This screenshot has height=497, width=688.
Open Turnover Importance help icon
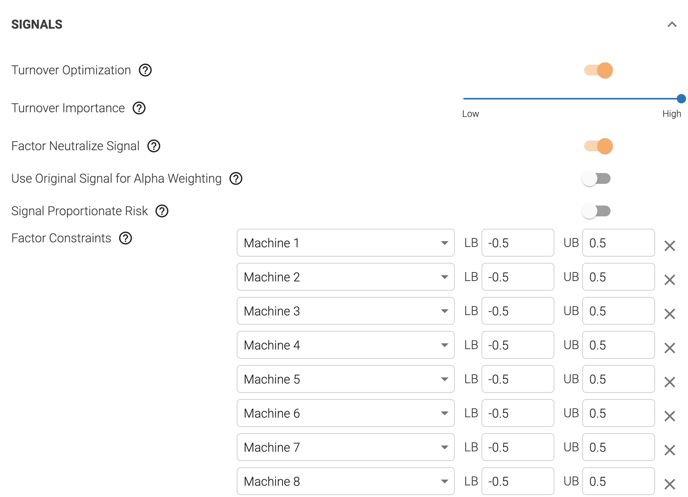point(139,108)
